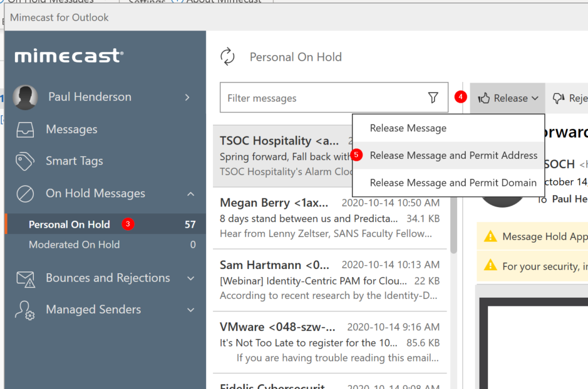Click the 'For your security' warning icon
This screenshot has width=588, height=389.
490,265
